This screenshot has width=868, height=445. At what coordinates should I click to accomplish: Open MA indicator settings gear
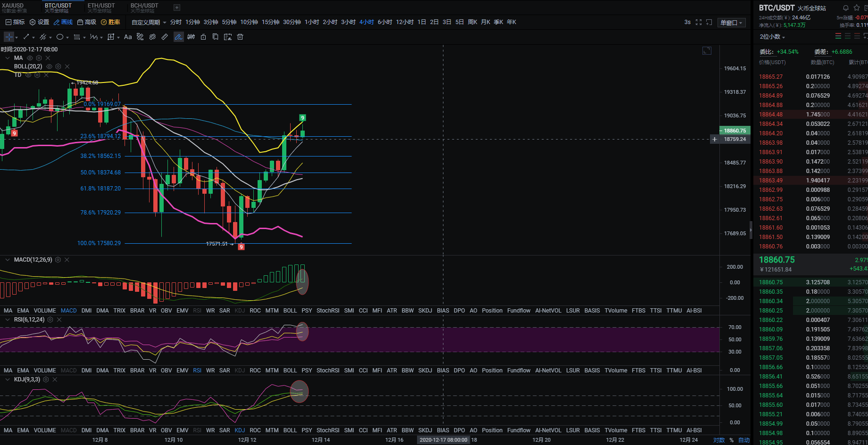[39, 58]
